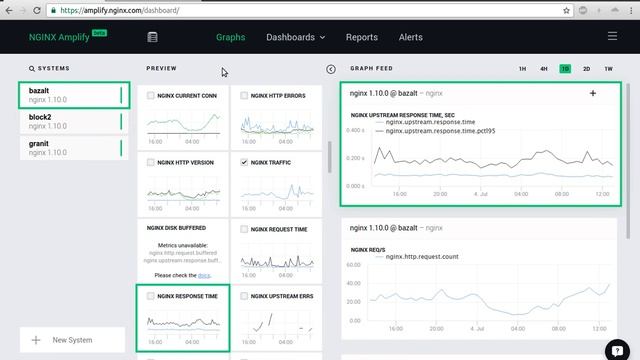
Task: Click the secure padlock icon in address bar
Action: click(53, 11)
